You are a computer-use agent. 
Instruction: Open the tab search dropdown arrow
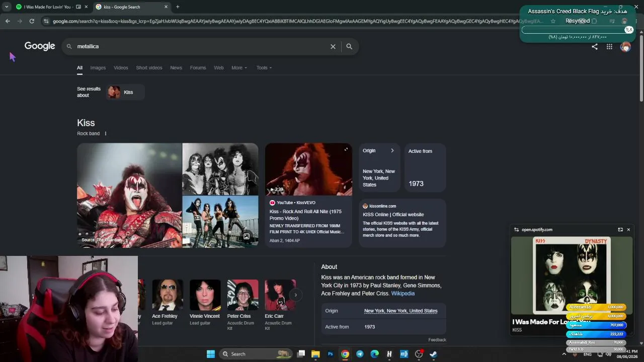click(7, 7)
